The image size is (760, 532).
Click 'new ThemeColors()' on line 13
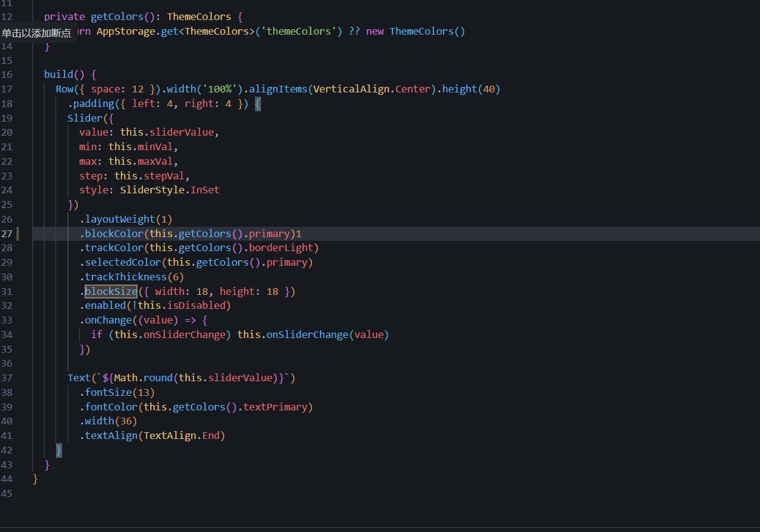pos(416,31)
